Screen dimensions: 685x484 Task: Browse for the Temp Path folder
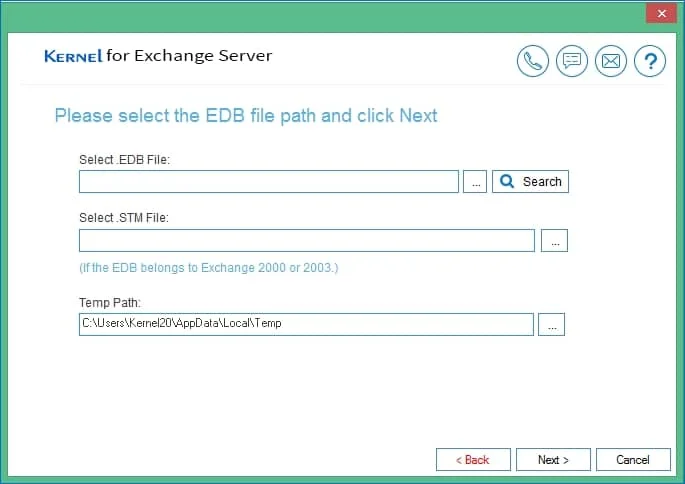[551, 325]
